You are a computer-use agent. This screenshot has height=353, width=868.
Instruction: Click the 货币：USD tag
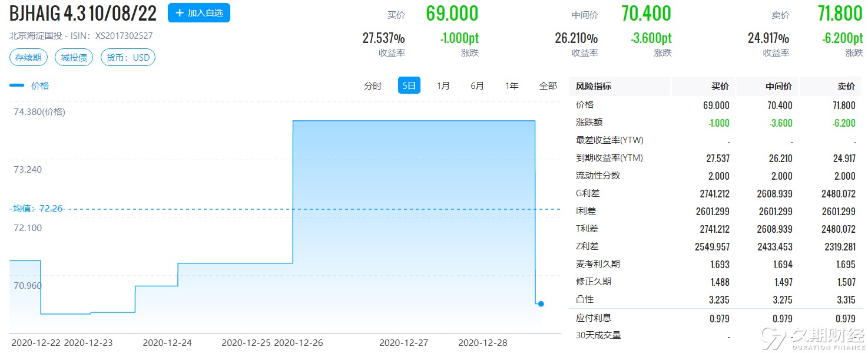tap(128, 58)
